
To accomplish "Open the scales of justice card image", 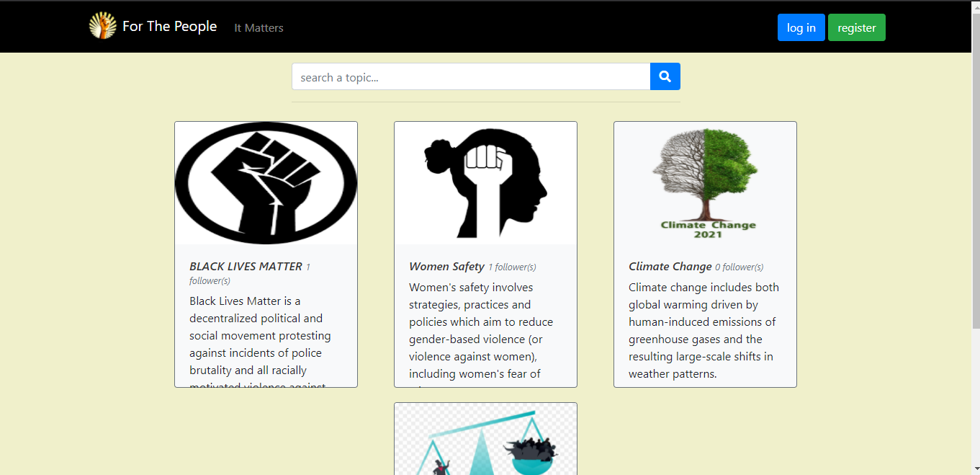I will tap(485, 439).
